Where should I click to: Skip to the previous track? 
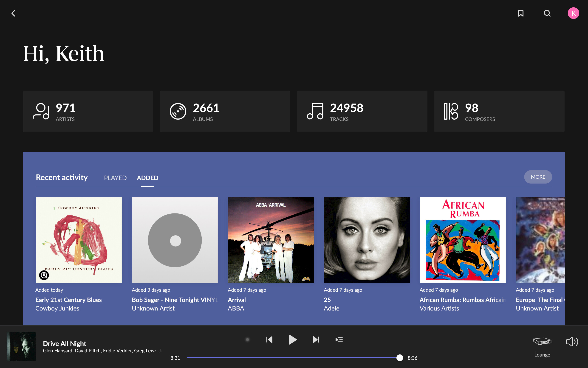(x=269, y=339)
